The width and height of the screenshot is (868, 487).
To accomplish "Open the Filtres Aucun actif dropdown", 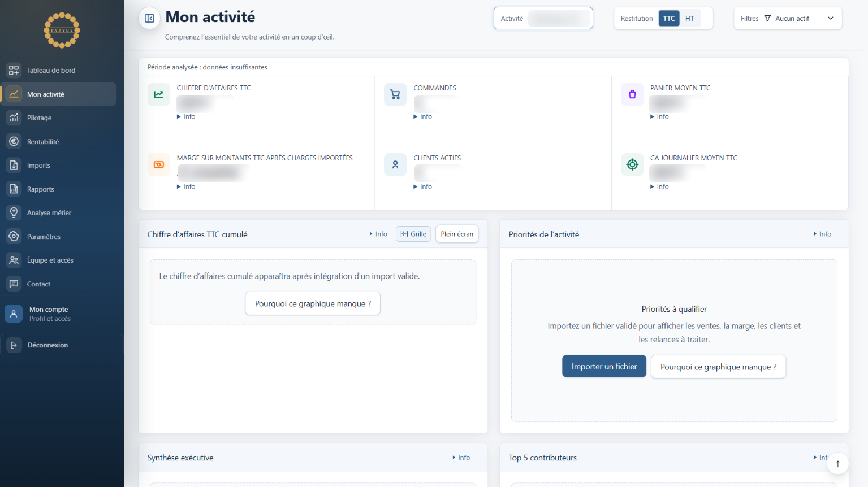I will [788, 18].
